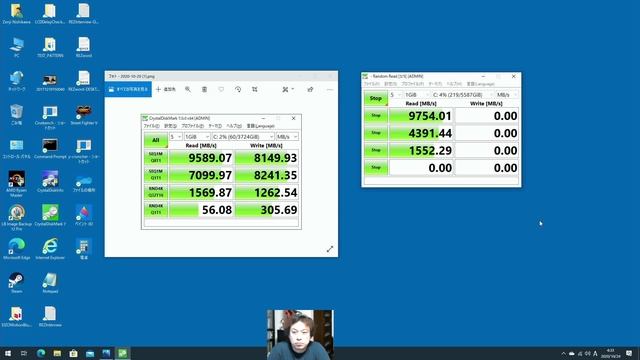Select the CrystalDiskInfo desktop icon
This screenshot has width=640, height=360.
[50, 182]
